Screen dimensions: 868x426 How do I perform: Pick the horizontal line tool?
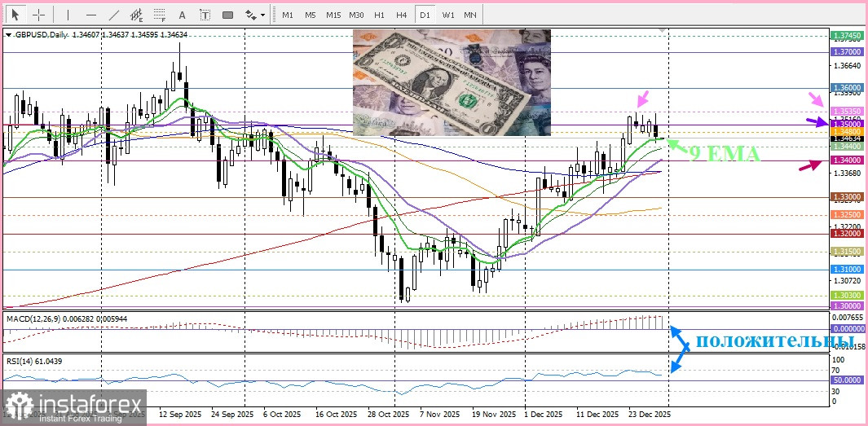coord(90,15)
